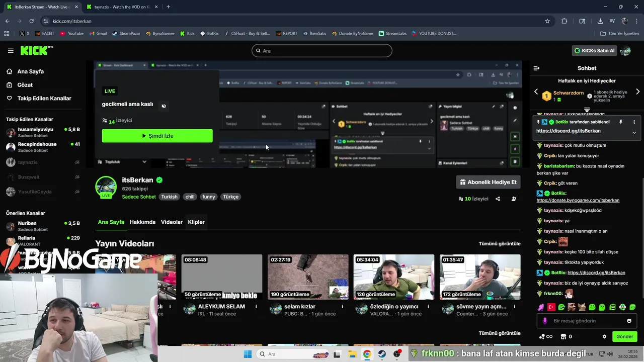Switch to the Videolar tab

(x=172, y=222)
